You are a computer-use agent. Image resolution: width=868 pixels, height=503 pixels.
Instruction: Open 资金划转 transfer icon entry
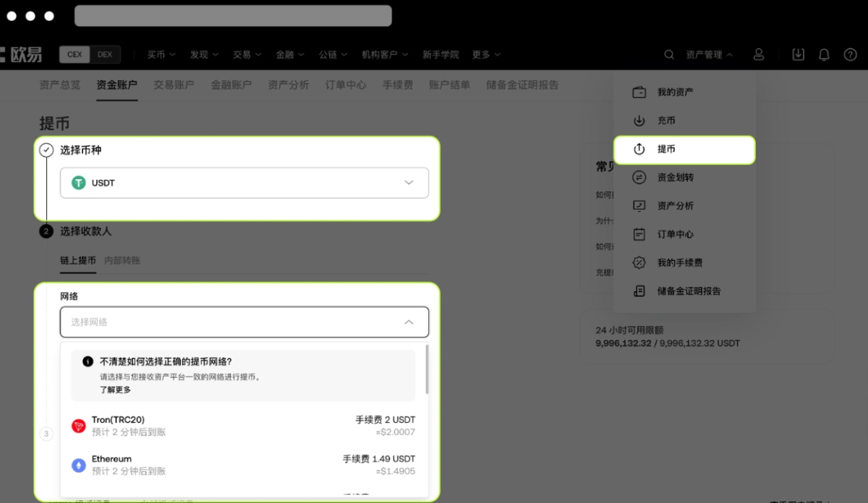639,178
